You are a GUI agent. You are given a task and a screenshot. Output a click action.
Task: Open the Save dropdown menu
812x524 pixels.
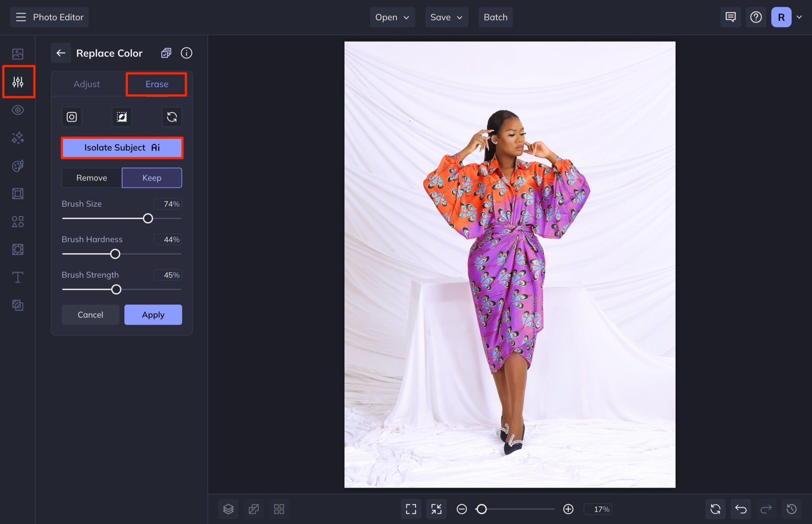[x=446, y=17]
